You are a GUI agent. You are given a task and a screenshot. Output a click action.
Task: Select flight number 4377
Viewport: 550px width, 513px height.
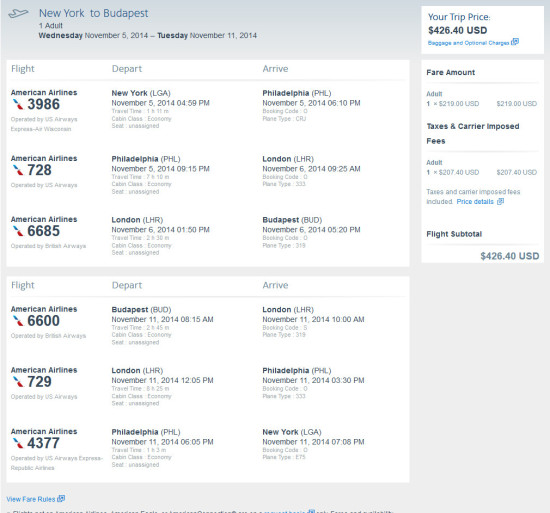click(43, 443)
